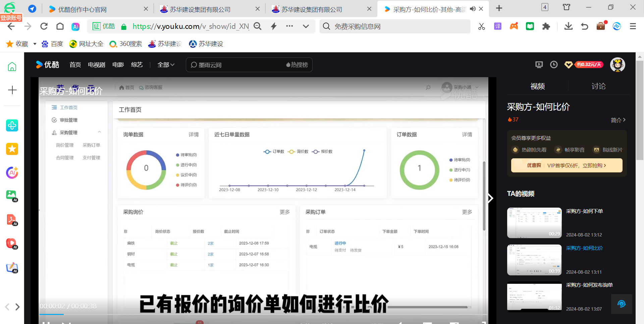
Task: Open the address bar dropdown chevron
Action: tap(306, 26)
